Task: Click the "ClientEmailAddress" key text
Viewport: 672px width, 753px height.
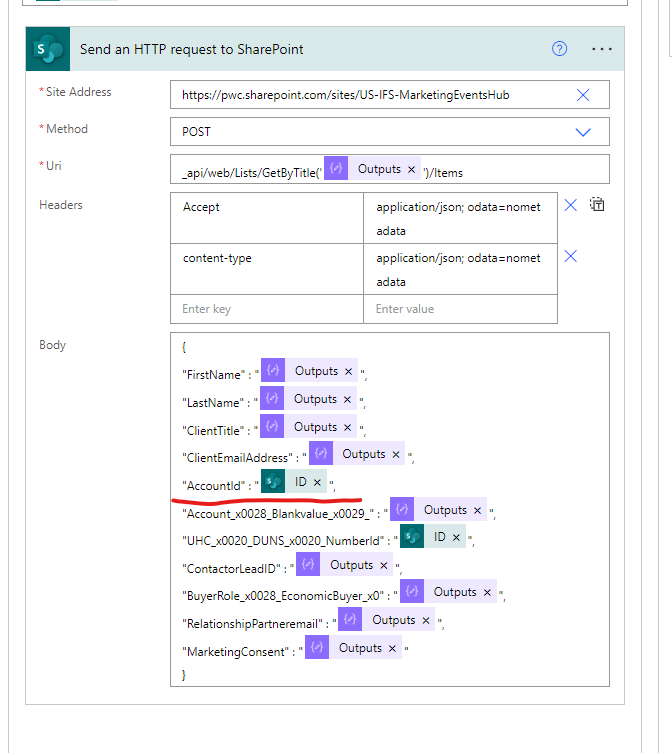Action: 237,458
